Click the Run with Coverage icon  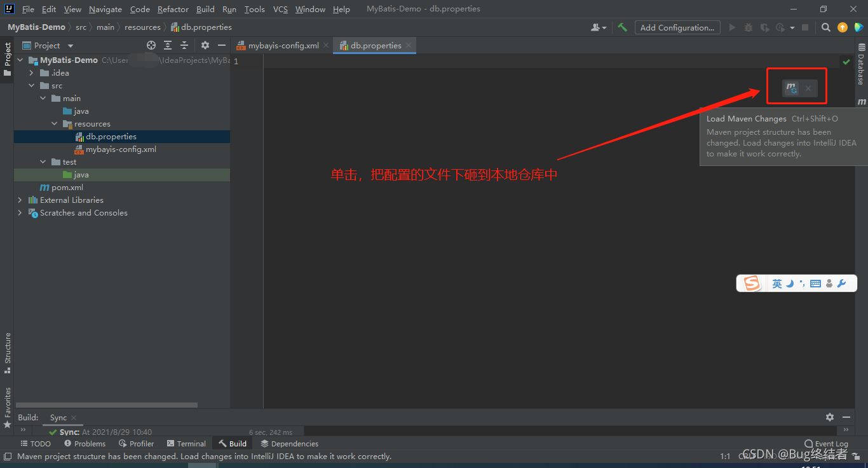point(764,27)
